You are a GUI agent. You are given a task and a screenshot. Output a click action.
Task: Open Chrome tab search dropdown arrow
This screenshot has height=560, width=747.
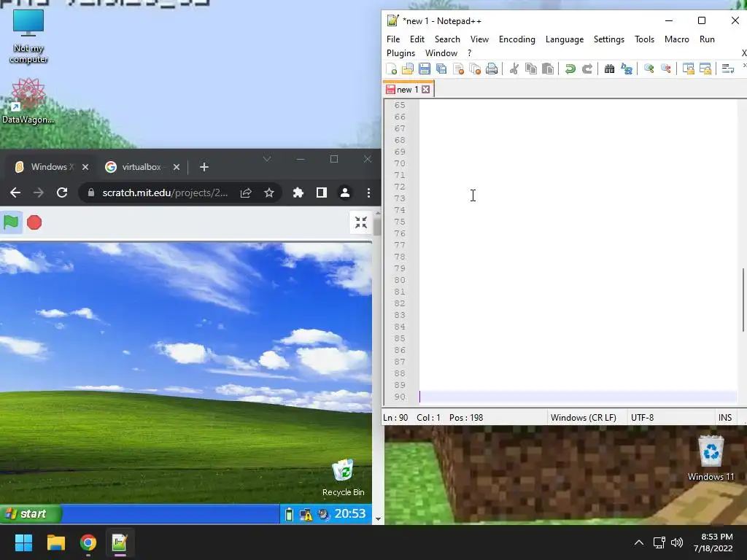[267, 159]
